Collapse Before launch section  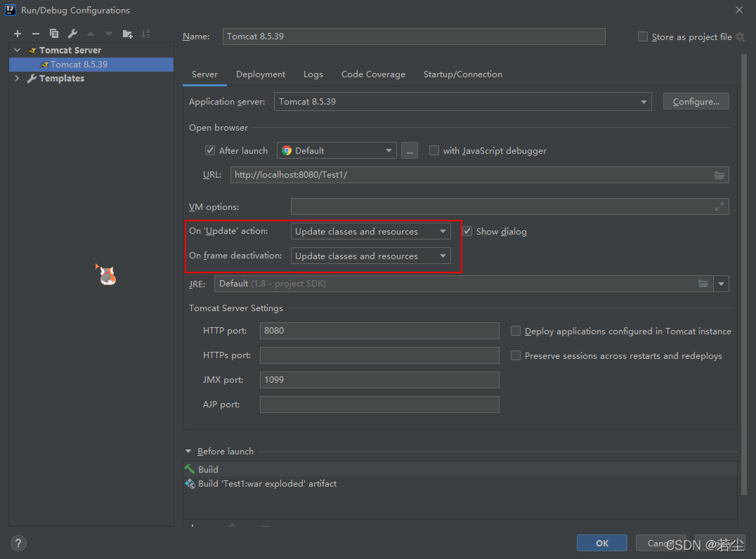(x=188, y=452)
